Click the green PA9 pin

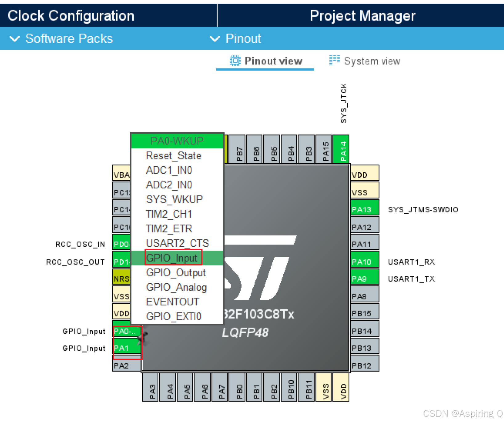point(365,277)
